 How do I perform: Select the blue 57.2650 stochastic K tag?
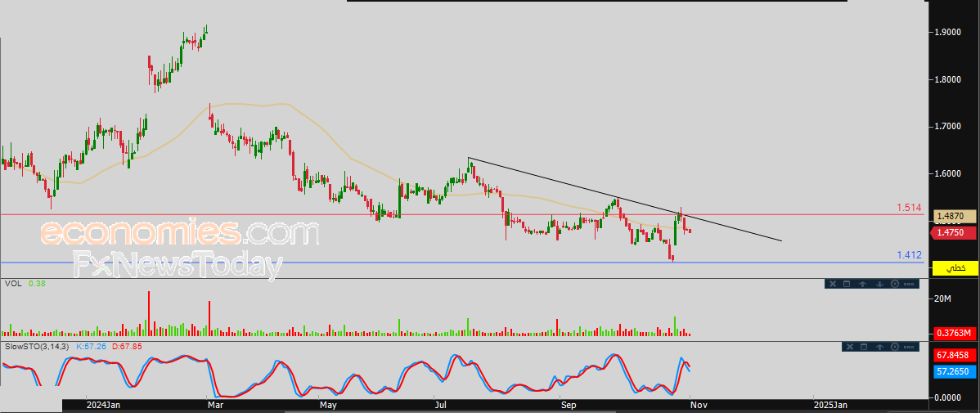click(955, 371)
